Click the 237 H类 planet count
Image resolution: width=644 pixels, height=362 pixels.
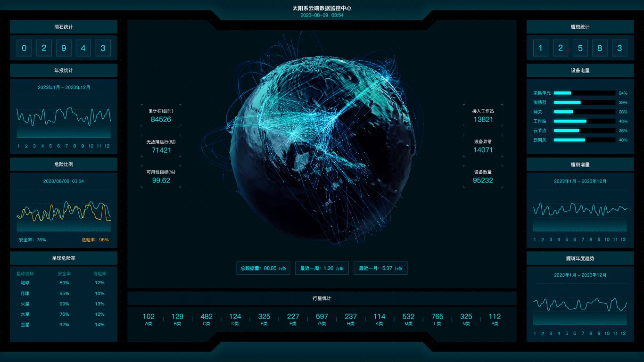351,319
